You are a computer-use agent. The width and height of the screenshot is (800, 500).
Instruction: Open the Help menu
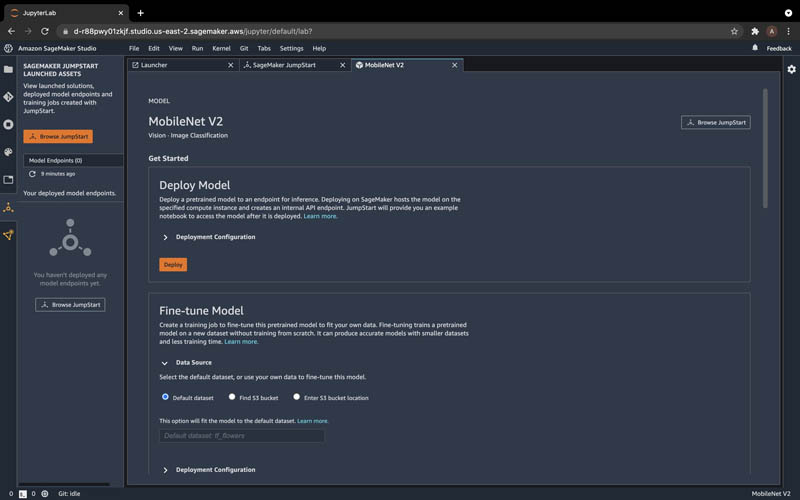click(319, 48)
